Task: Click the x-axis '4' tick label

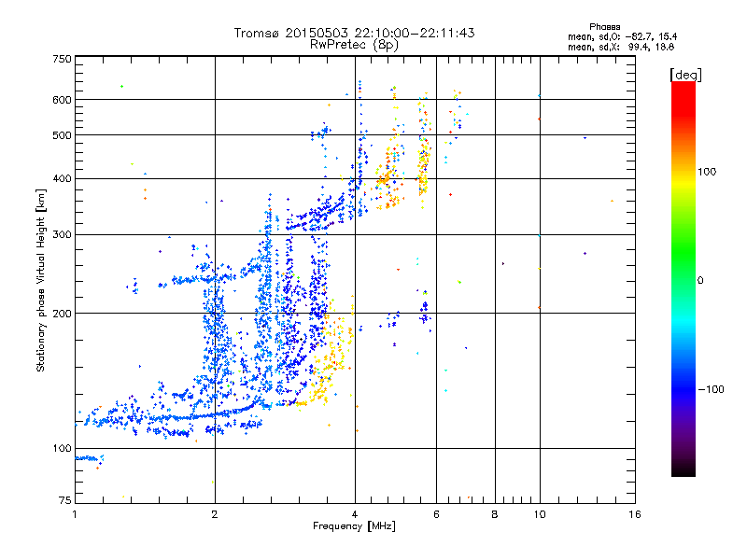Action: tap(355, 514)
